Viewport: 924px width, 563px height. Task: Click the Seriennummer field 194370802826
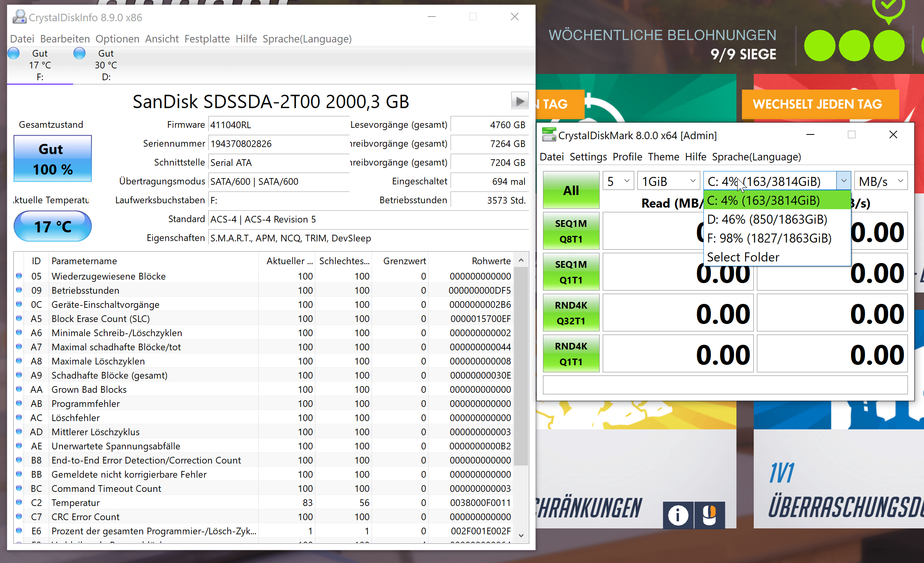point(279,144)
